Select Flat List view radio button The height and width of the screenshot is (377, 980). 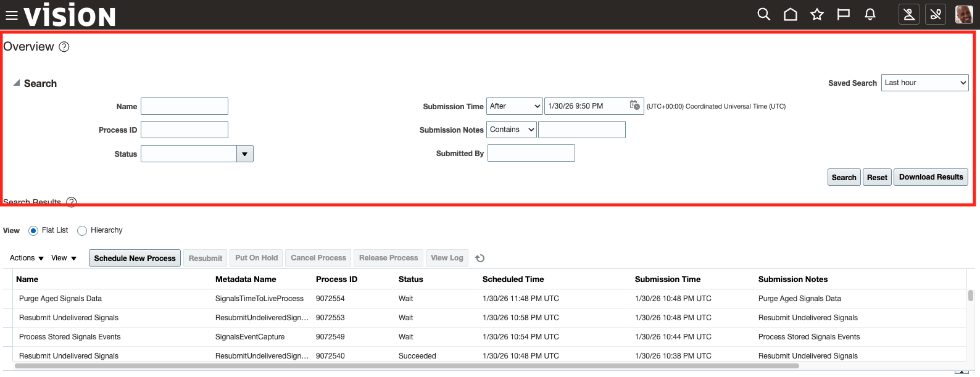pos(33,231)
